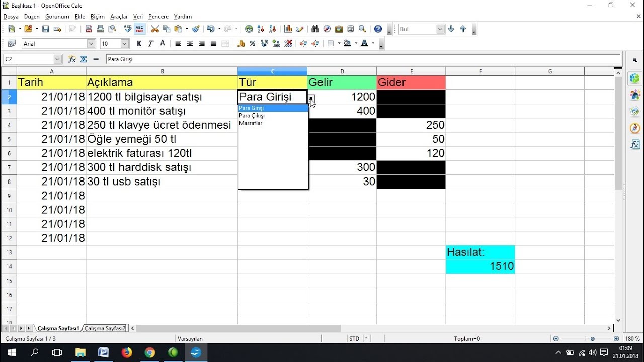
Task: Click the Cut scissors icon
Action: (x=155, y=29)
